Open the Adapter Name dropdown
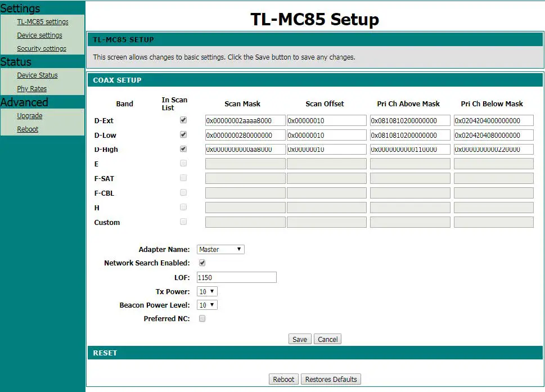The image size is (545, 392). [220, 249]
